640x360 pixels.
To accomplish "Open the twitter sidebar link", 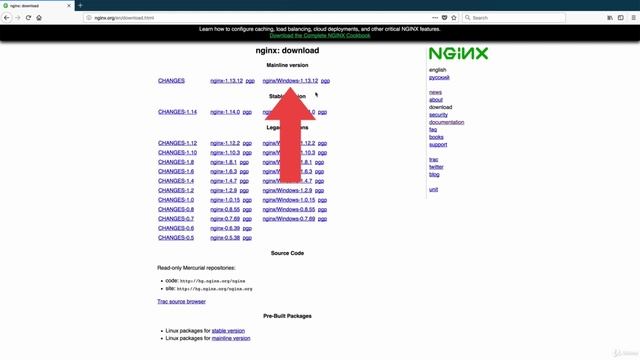I will pyautogui.click(x=436, y=167).
